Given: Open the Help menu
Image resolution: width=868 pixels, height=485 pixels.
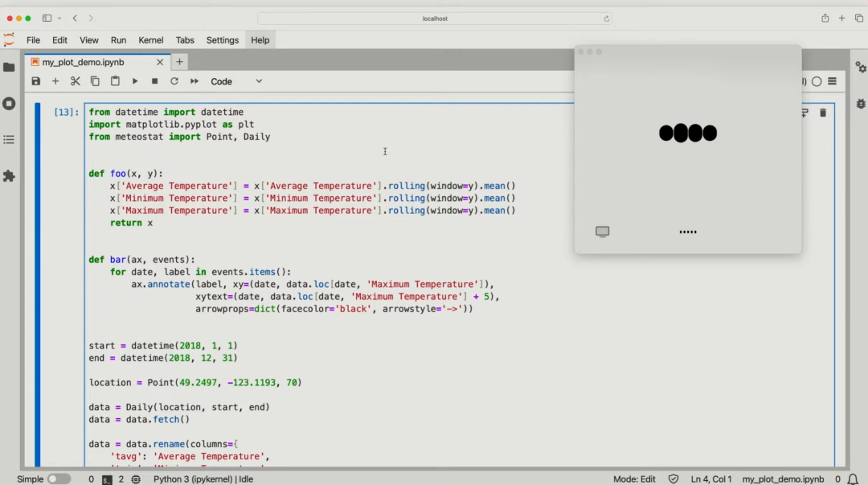Looking at the screenshot, I should [x=260, y=40].
